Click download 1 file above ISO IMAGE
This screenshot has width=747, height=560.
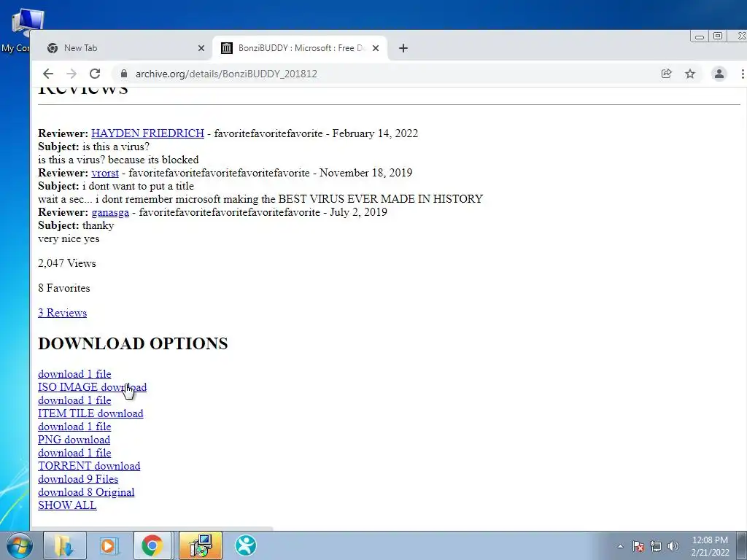pos(74,374)
